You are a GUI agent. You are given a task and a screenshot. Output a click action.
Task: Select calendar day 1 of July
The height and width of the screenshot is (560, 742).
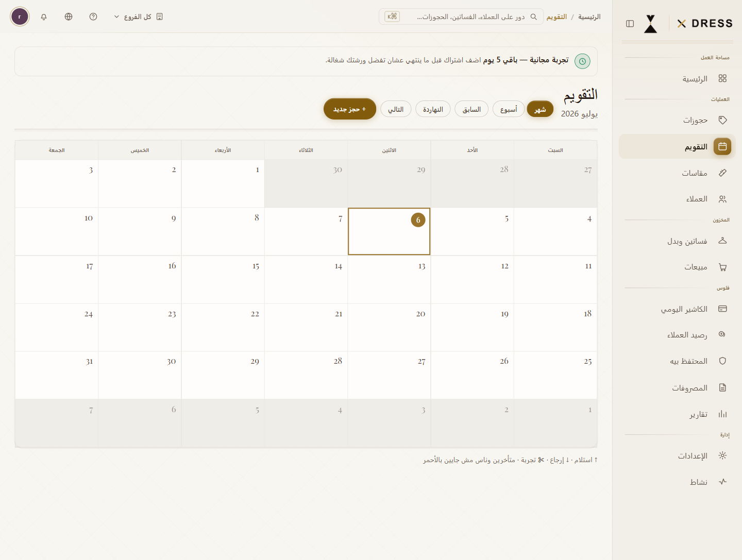point(223,183)
